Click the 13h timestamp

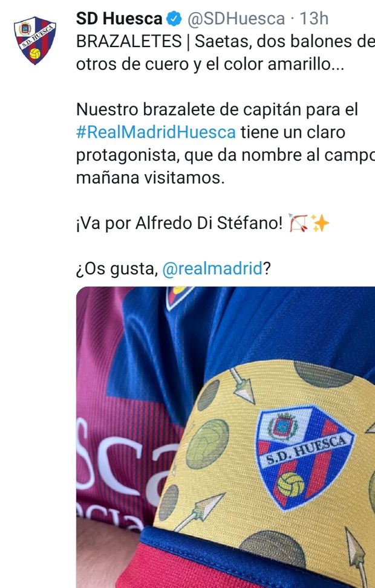314,19
